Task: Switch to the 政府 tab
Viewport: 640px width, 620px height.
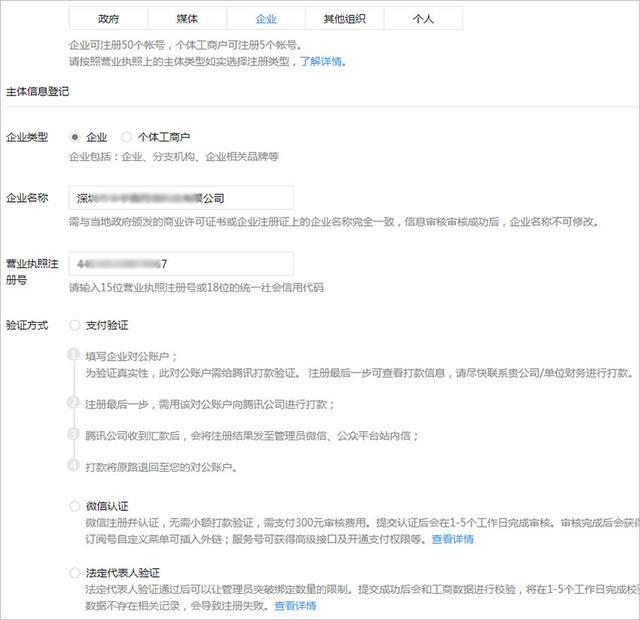Action: pyautogui.click(x=108, y=19)
